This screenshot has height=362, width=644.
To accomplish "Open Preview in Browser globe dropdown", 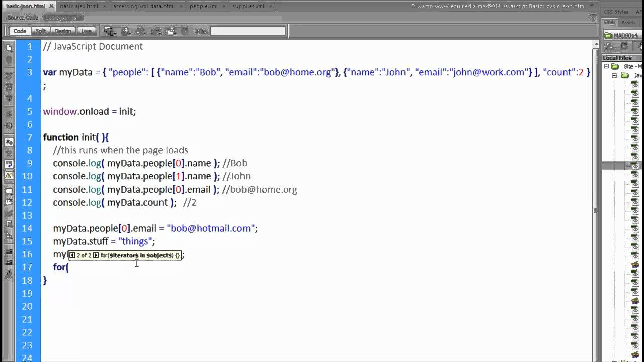I will point(126,31).
